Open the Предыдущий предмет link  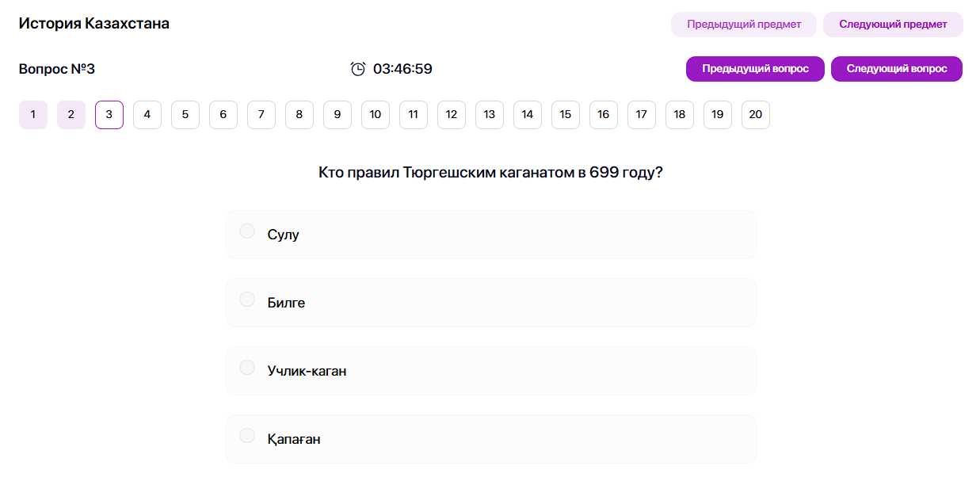743,24
